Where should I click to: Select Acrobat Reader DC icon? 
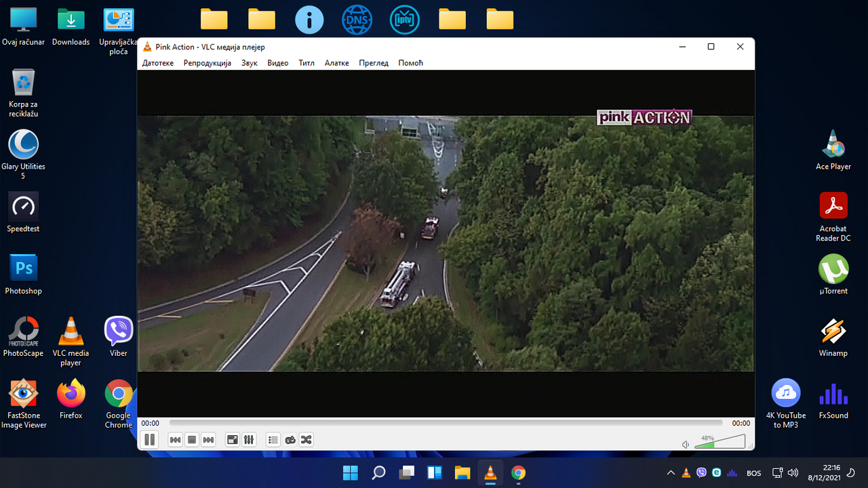pos(833,217)
